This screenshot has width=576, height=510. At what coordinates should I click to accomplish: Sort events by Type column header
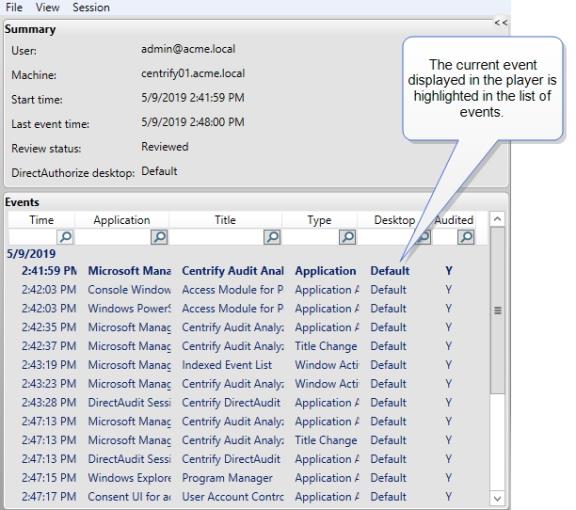(x=319, y=220)
